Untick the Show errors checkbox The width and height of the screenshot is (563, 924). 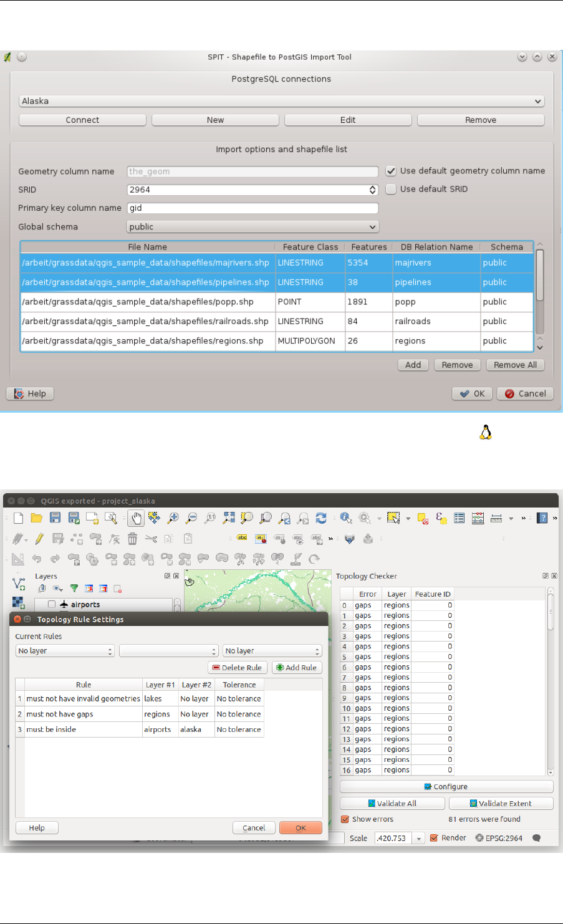[x=345, y=819]
